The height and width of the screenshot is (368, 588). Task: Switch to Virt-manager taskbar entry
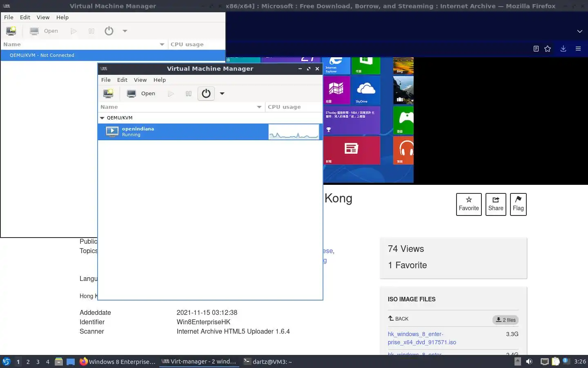(199, 361)
